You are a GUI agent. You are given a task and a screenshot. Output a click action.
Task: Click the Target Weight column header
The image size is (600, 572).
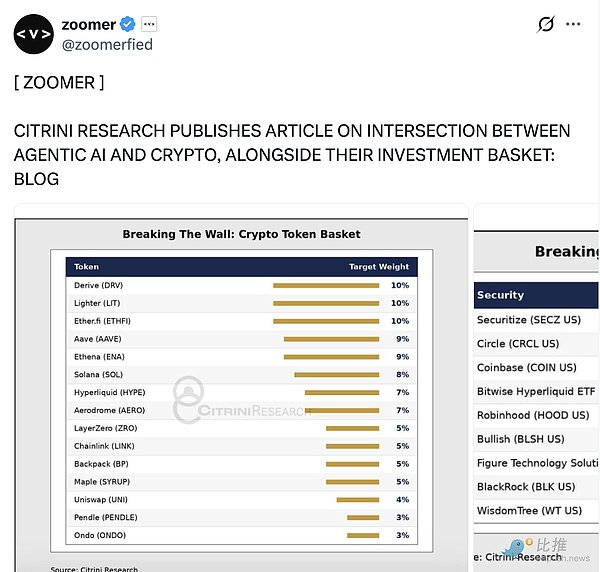click(379, 267)
